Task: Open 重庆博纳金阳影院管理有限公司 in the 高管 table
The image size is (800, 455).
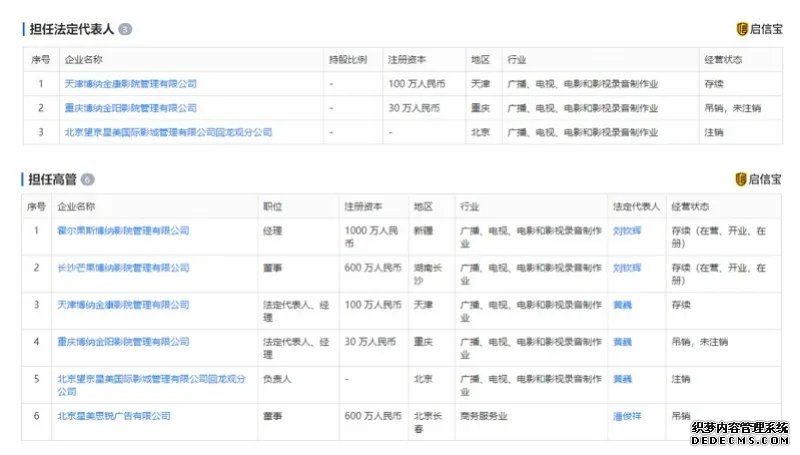Action: click(x=123, y=342)
